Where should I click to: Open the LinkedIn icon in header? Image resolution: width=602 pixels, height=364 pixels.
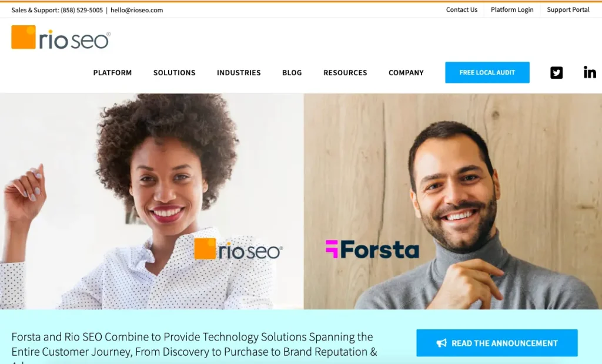[590, 72]
